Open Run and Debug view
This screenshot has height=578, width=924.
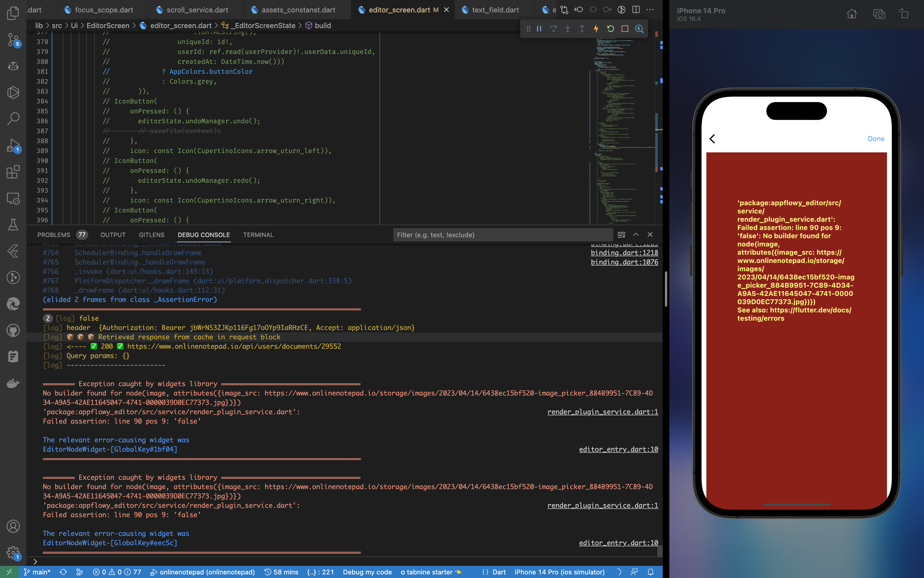point(13,145)
